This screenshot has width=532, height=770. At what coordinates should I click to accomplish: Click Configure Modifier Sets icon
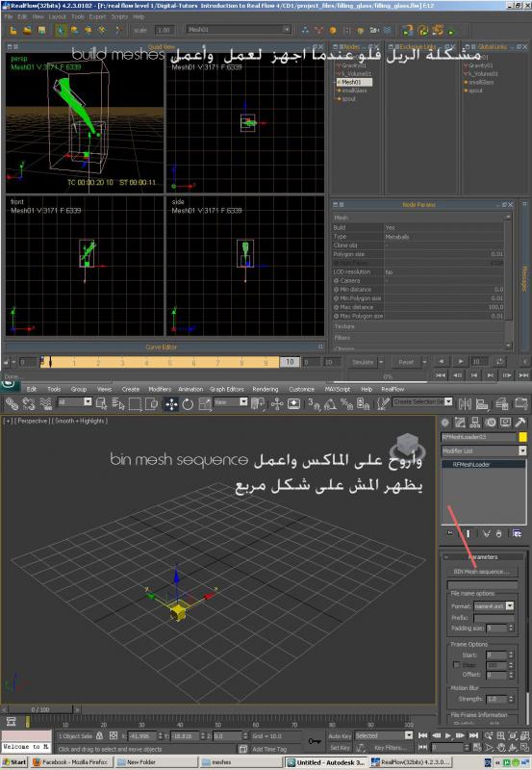click(518, 533)
